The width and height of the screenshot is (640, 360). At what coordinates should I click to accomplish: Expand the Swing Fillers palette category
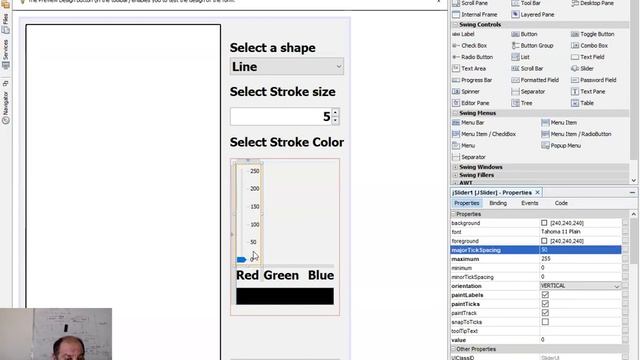455,175
